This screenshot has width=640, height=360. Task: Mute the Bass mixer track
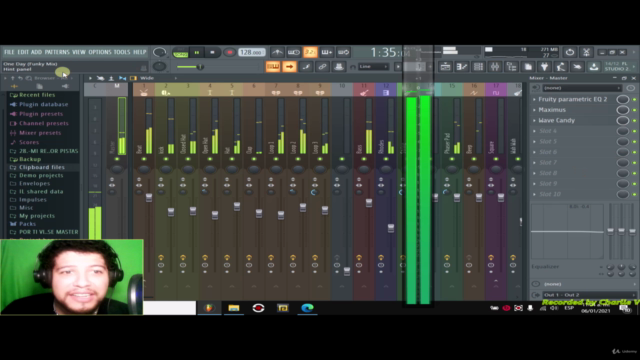[x=364, y=159]
